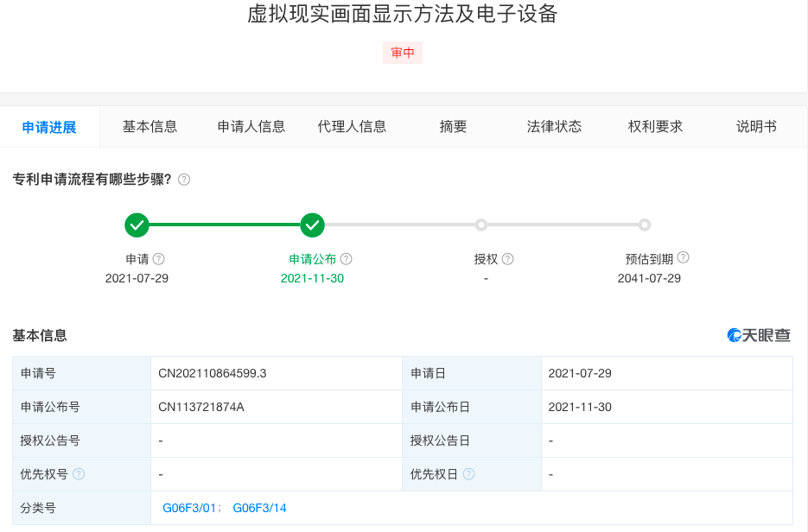Click the red 审中 status badge
The image size is (808, 532).
click(402, 53)
